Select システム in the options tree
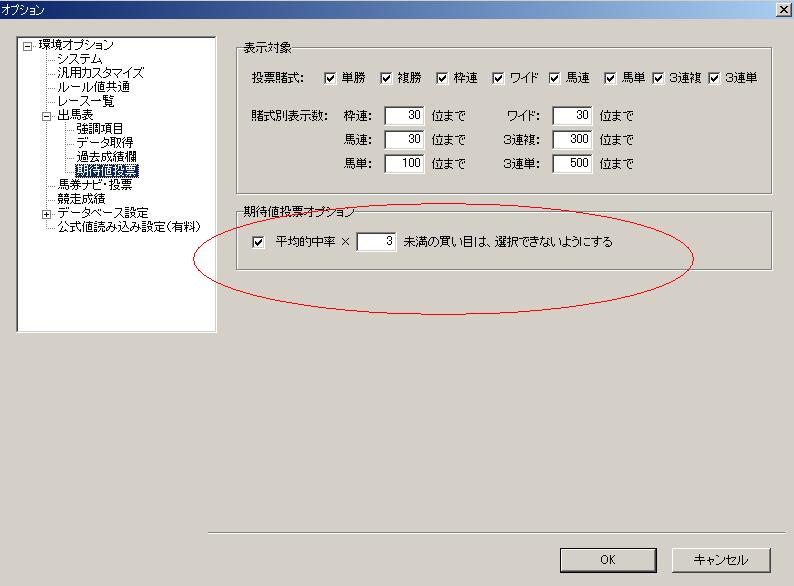This screenshot has width=794, height=586. [80, 59]
